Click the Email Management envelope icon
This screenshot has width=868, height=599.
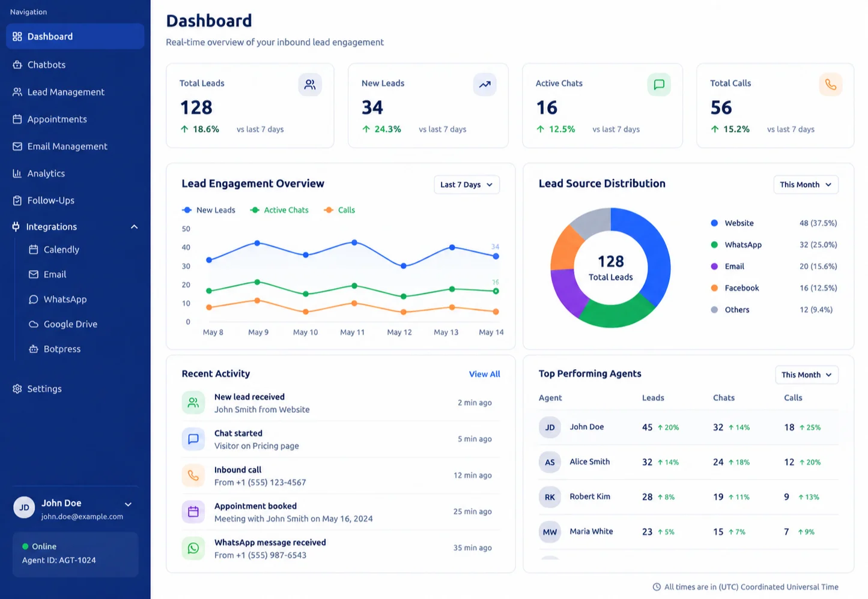click(x=17, y=146)
